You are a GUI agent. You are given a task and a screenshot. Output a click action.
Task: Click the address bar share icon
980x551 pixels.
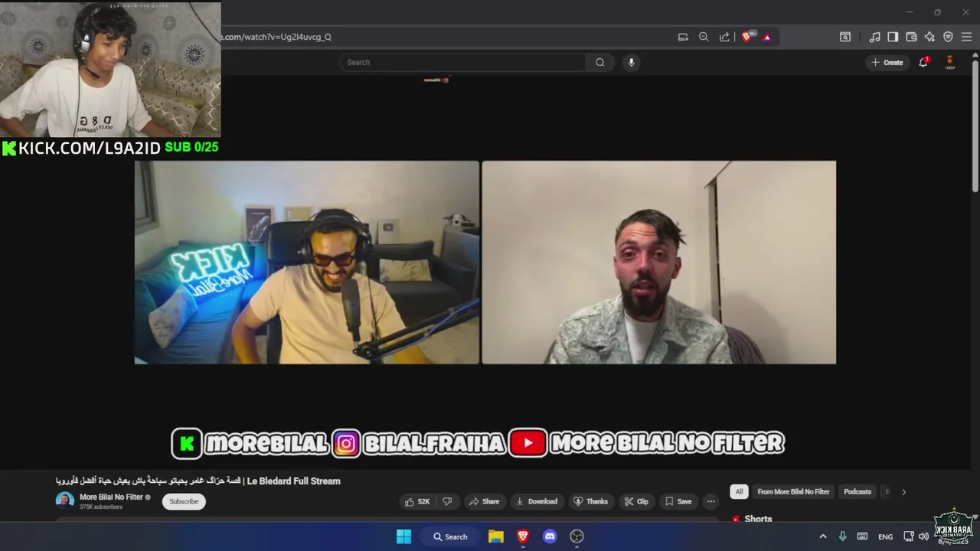pyautogui.click(x=724, y=37)
